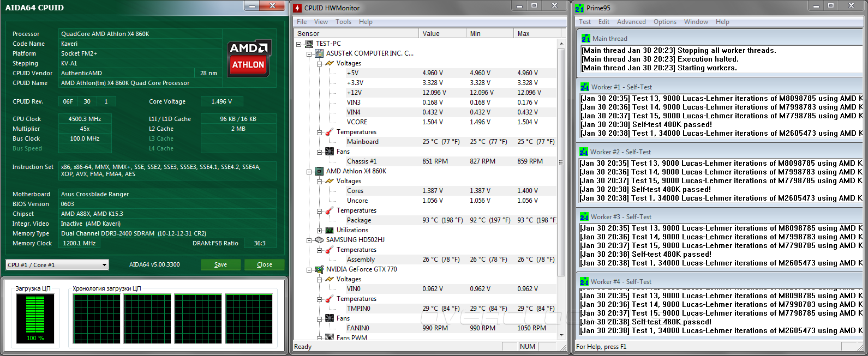Click the Worker #1 Self-Test window icon
This screenshot has width=868, height=356.
point(585,87)
